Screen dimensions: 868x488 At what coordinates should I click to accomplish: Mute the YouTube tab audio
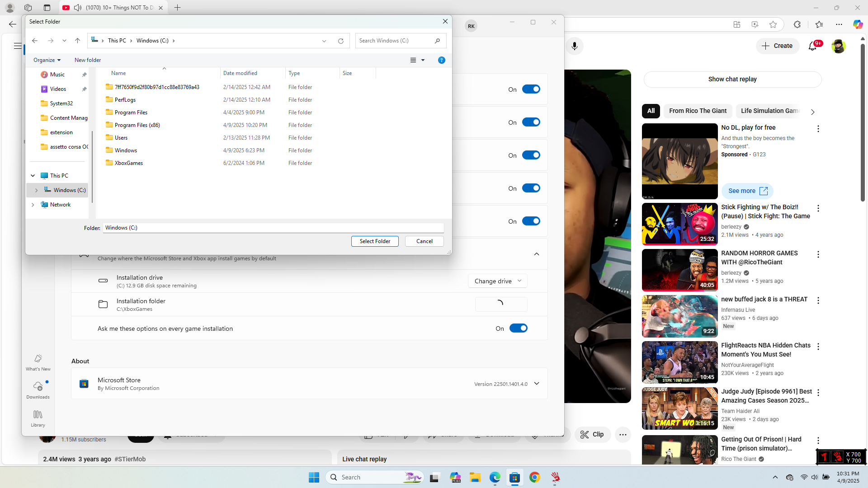click(x=78, y=8)
